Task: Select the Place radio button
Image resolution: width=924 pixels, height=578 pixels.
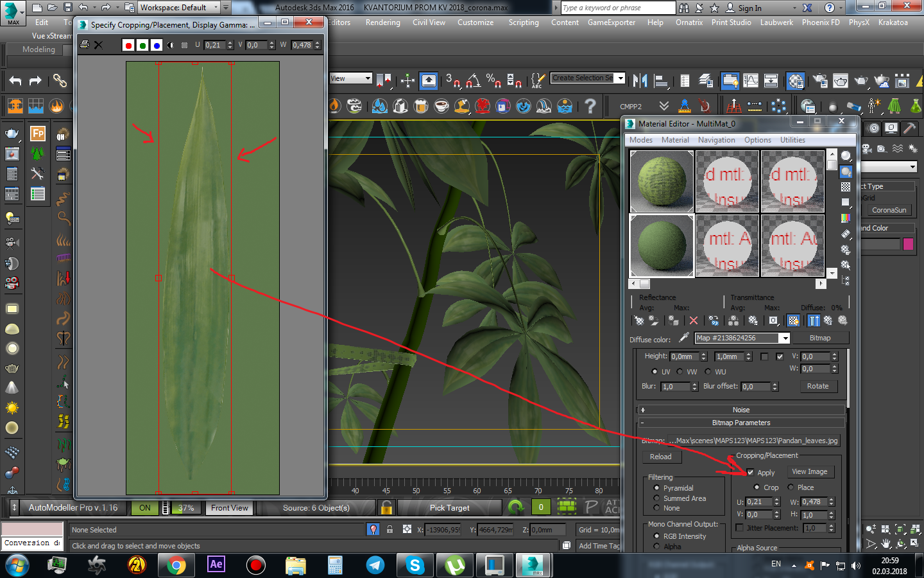Action: click(791, 487)
